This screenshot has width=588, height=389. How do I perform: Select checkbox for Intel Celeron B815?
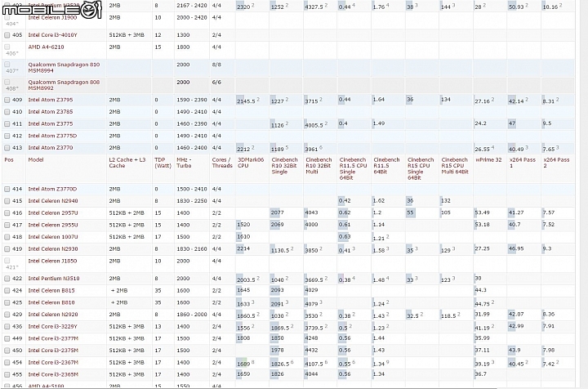(7, 290)
